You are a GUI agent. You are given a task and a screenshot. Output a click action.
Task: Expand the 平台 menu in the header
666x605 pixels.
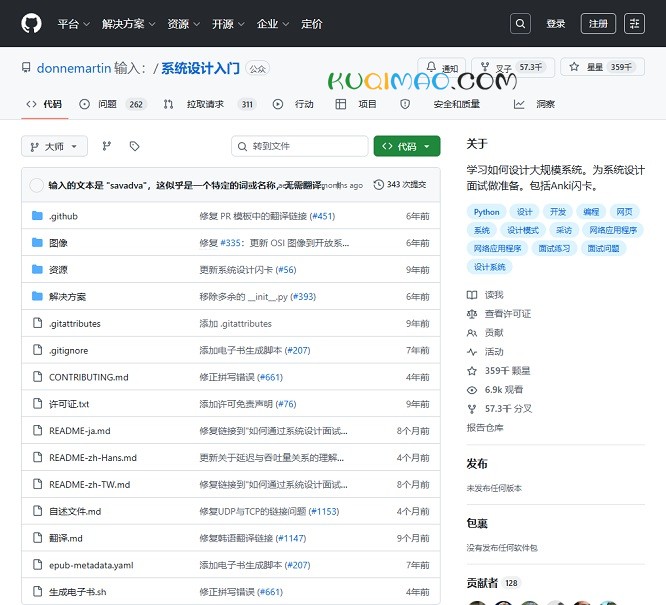coord(73,24)
